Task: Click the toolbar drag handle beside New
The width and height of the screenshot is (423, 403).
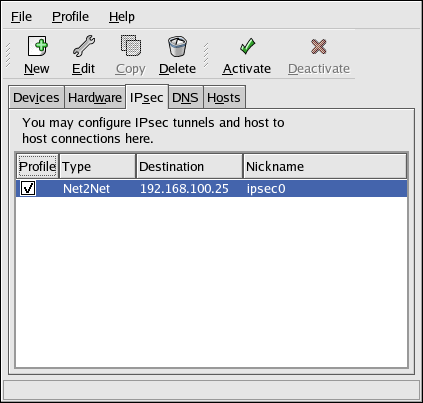Action: point(8,55)
